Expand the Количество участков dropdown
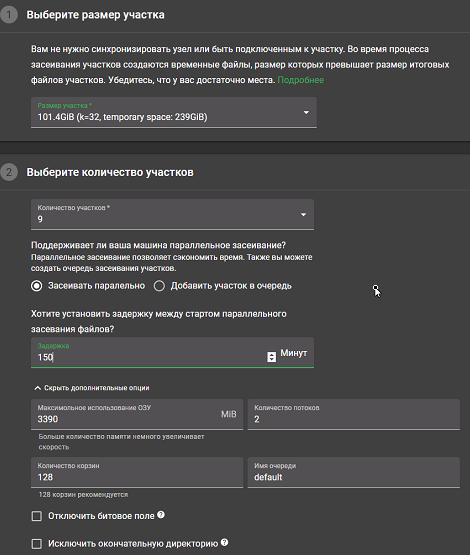Viewport: 470px width, 555px height. 172,214
